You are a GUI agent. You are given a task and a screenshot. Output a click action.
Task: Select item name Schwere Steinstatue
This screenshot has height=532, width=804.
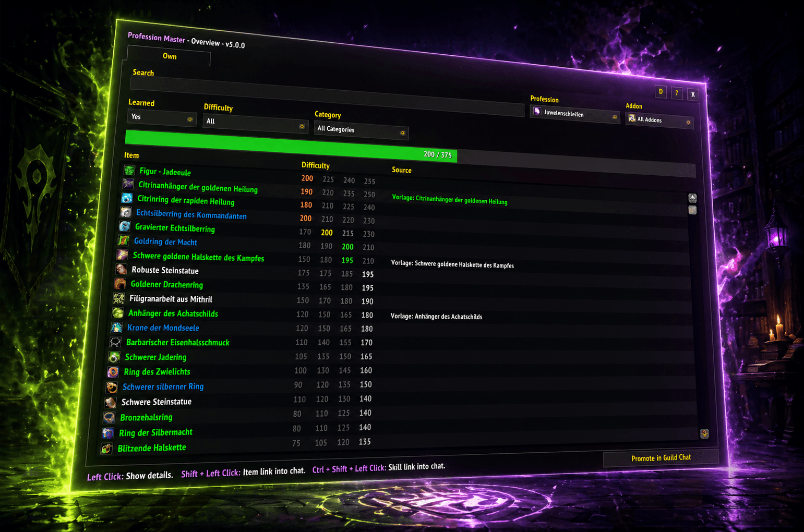click(157, 402)
